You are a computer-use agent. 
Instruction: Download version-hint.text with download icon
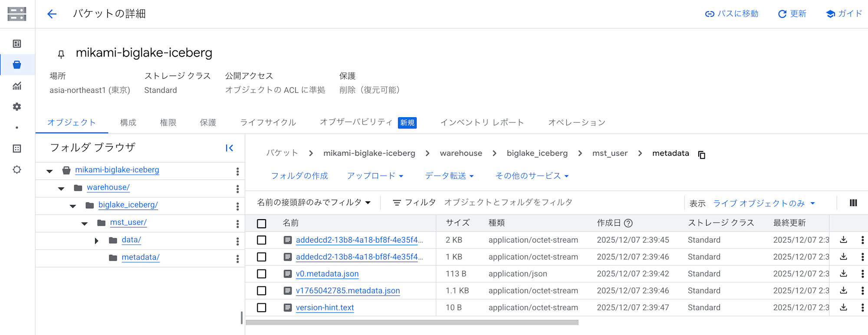[844, 307]
